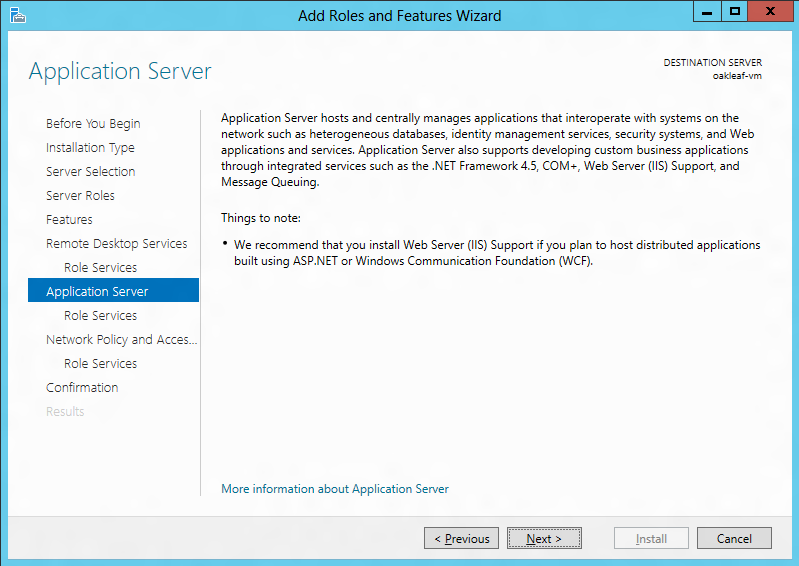Select Remote Desktop Services in sidebar

pyautogui.click(x=117, y=244)
